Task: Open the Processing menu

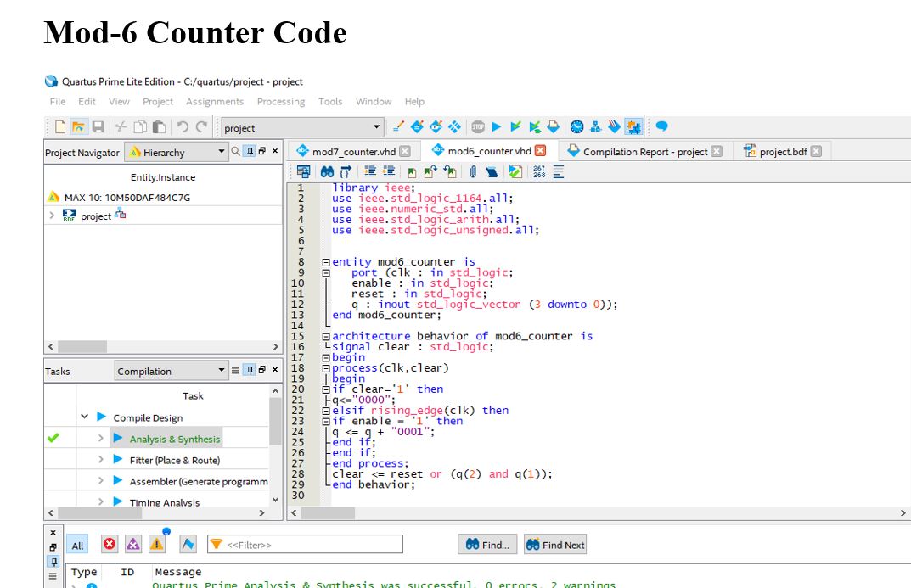Action: (x=280, y=101)
